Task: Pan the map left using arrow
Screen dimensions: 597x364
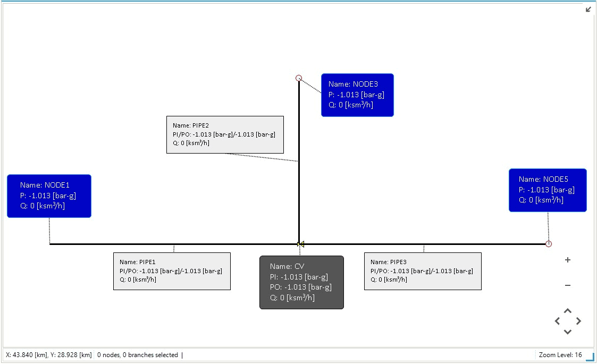Action: coord(557,321)
